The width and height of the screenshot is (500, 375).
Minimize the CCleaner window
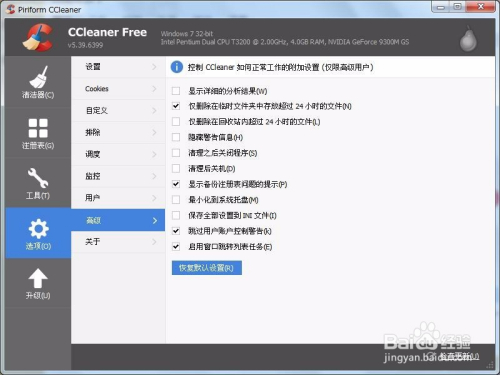coord(441,7)
